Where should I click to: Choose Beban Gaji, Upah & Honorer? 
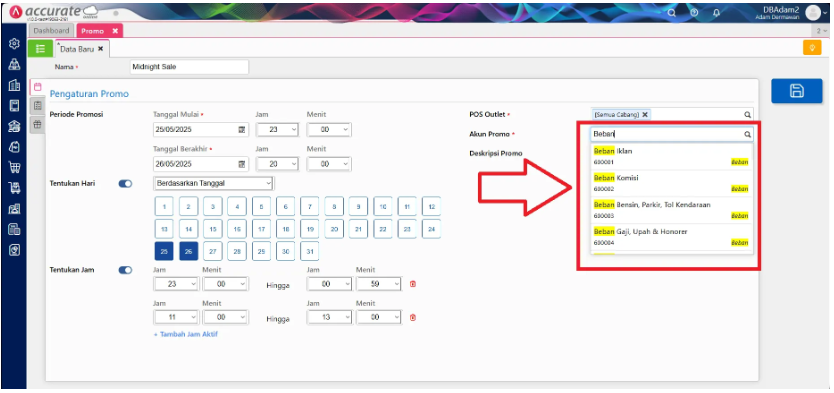(x=671, y=237)
